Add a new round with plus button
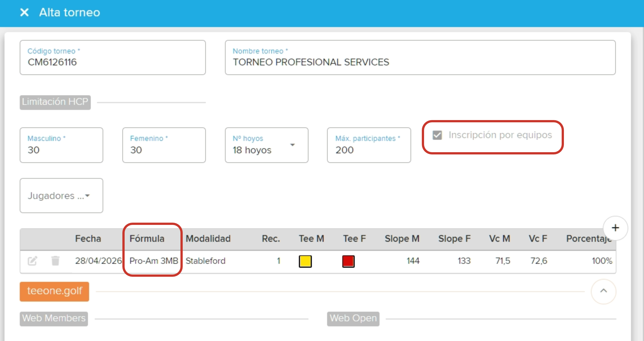The width and height of the screenshot is (644, 341). pos(615,228)
